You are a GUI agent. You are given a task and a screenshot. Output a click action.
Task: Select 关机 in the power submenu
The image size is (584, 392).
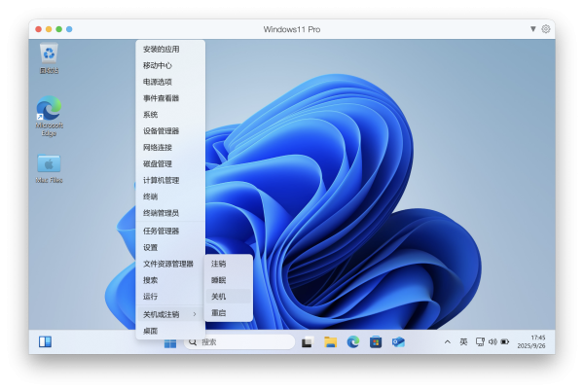(219, 297)
